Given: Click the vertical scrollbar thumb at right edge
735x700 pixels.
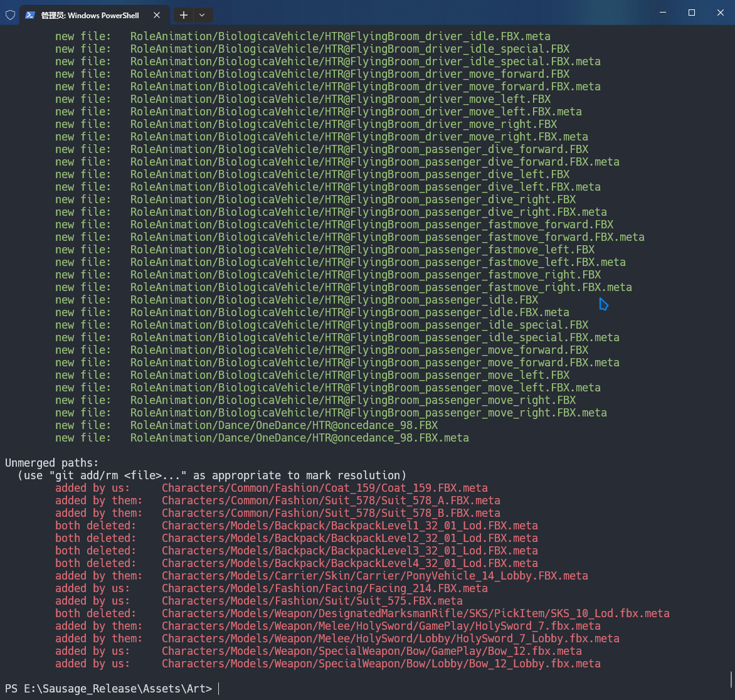Looking at the screenshot, I should pos(731,679).
